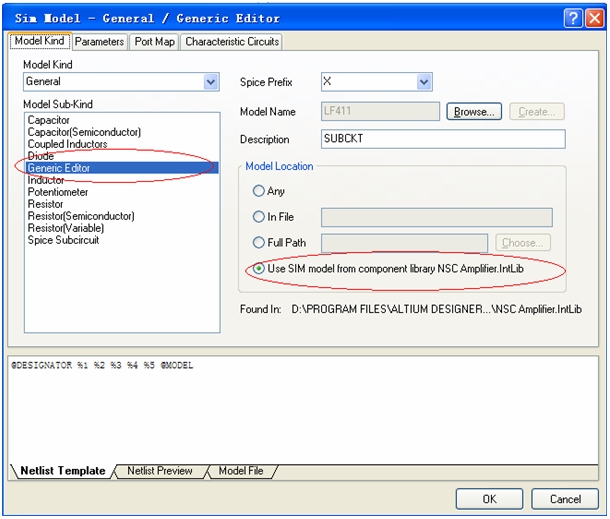Select Spice Subcircuit sub-kind
Screen dimensions: 610x519
pos(63,240)
